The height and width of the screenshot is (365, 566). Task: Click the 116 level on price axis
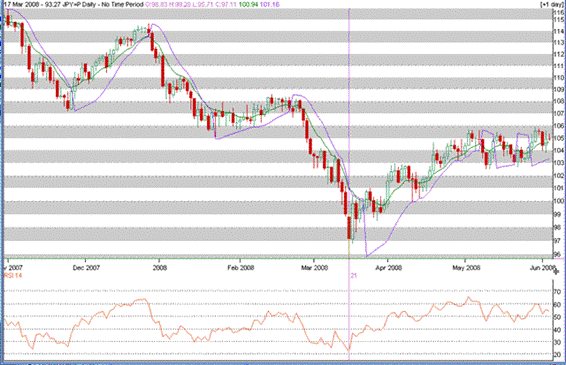(558, 13)
